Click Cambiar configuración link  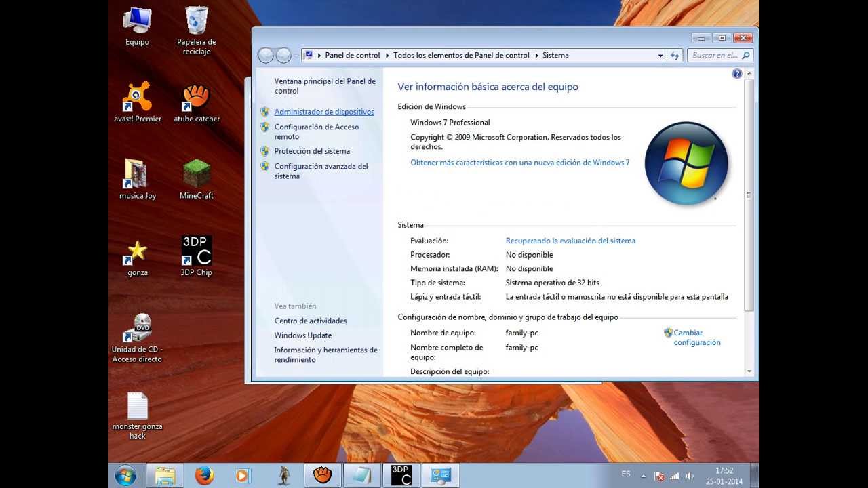(696, 338)
